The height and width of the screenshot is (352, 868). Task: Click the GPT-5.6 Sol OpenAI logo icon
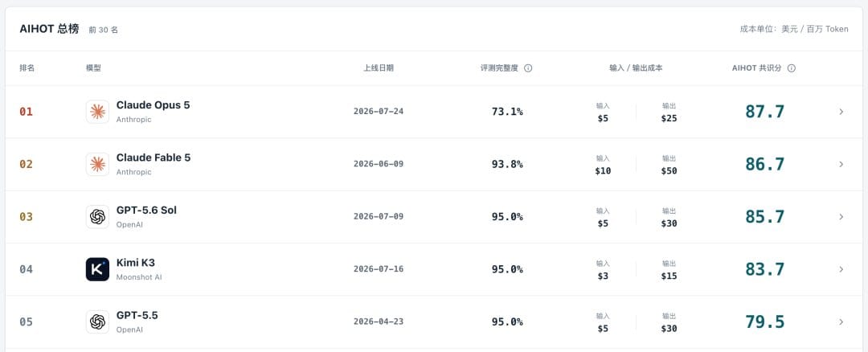[x=97, y=217]
